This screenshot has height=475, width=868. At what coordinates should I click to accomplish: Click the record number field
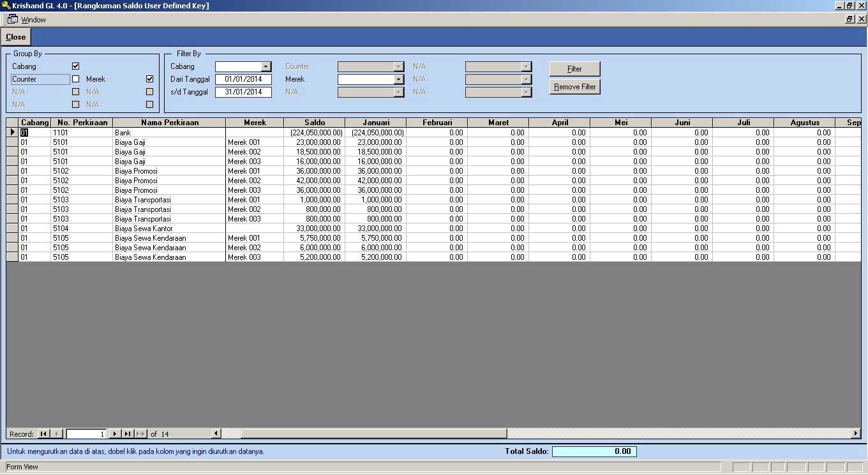(86, 434)
